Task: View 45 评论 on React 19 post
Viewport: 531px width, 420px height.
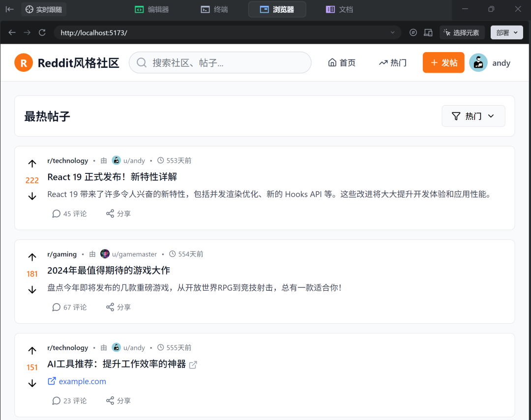Action: (x=69, y=214)
